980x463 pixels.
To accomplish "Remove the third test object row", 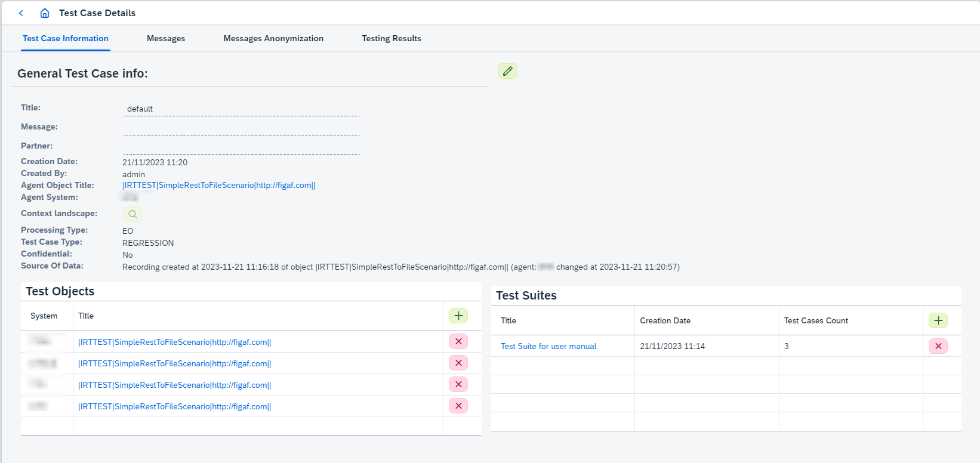I will coord(458,384).
